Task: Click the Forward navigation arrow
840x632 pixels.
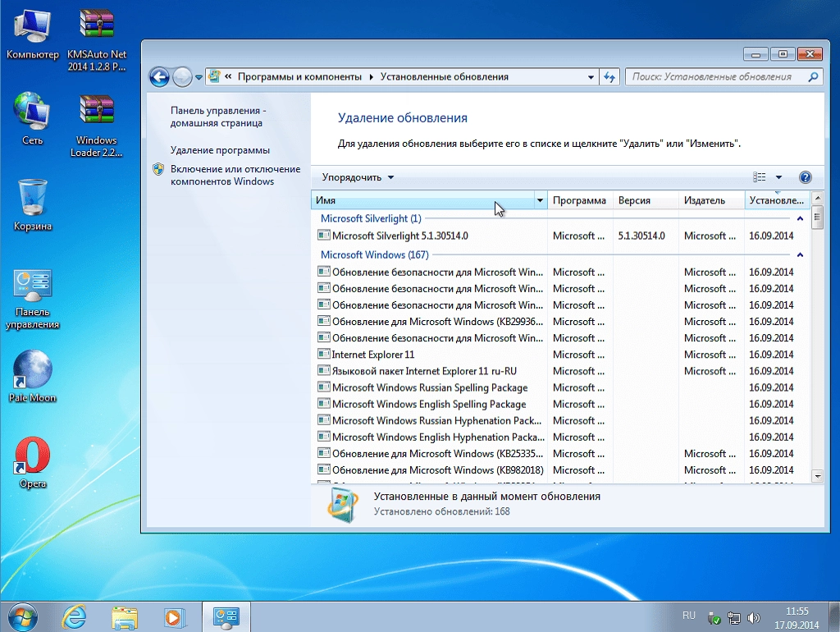Action: tap(182, 77)
